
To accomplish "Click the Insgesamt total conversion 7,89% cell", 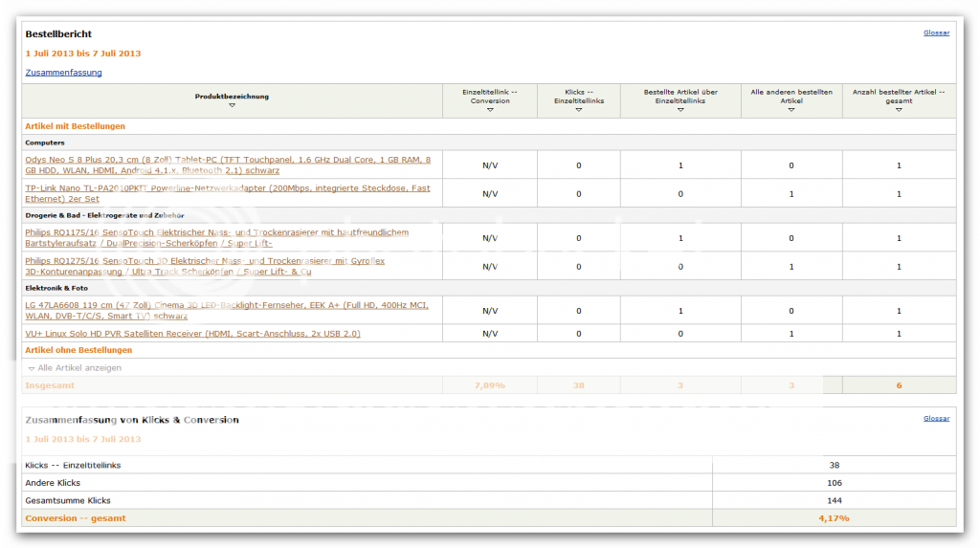I will 489,384.
